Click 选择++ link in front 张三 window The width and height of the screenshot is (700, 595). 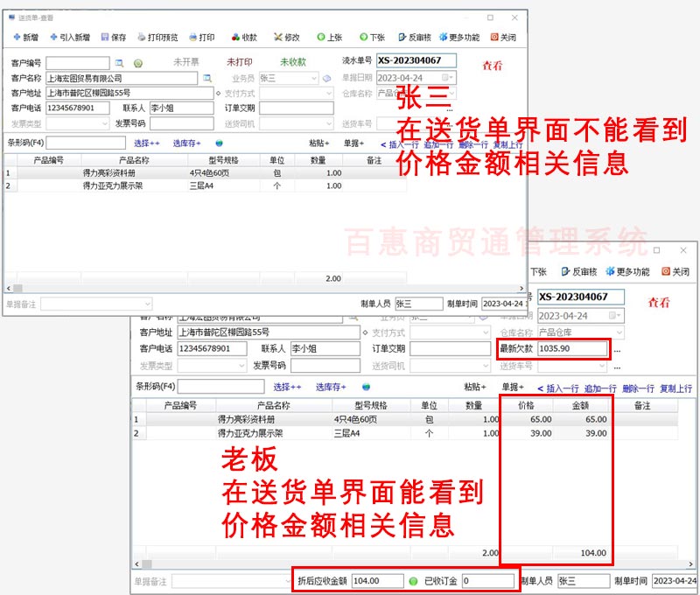click(x=147, y=143)
